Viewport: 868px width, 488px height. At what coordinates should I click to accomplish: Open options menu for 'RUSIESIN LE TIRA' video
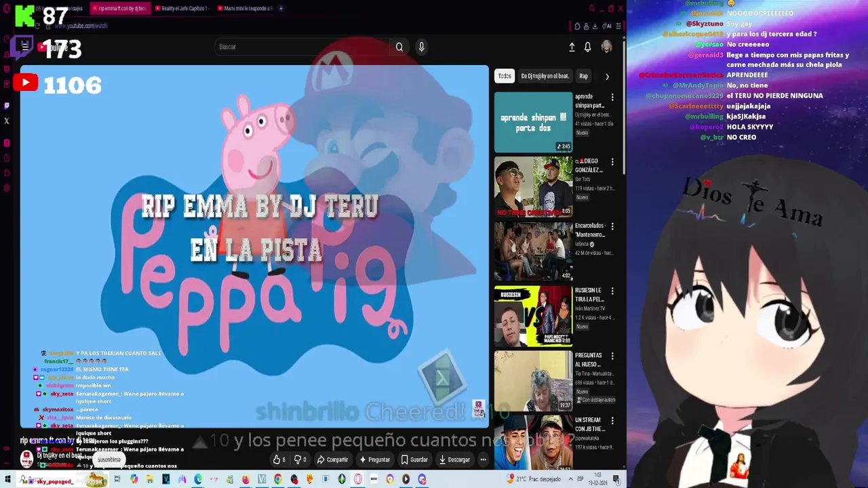coord(612,291)
